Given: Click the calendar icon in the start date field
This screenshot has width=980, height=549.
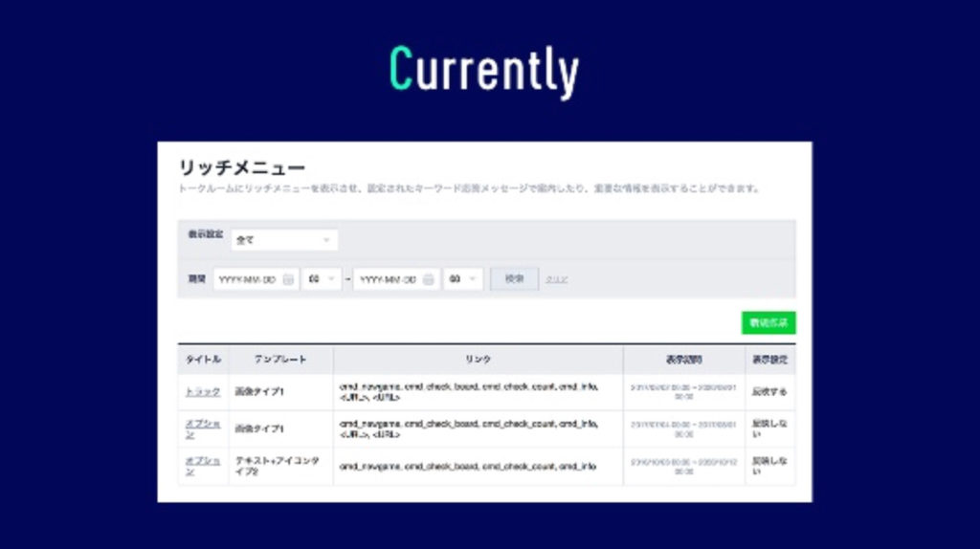Looking at the screenshot, I should (288, 279).
